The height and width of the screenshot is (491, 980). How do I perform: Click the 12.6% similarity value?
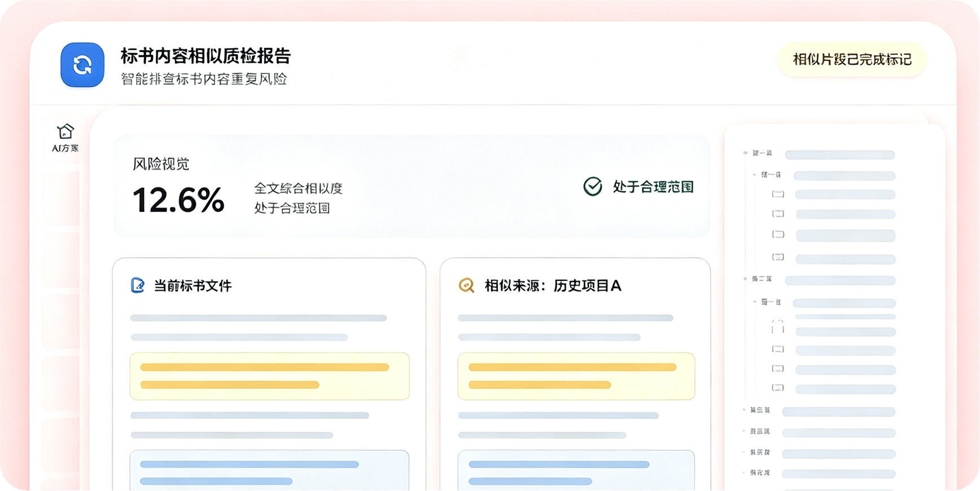pyautogui.click(x=178, y=200)
